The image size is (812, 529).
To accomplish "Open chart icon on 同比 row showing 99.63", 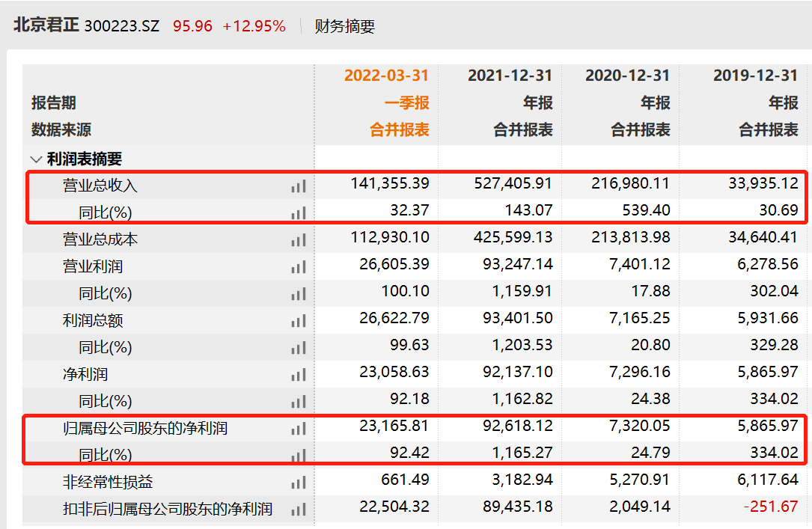I will click(299, 348).
